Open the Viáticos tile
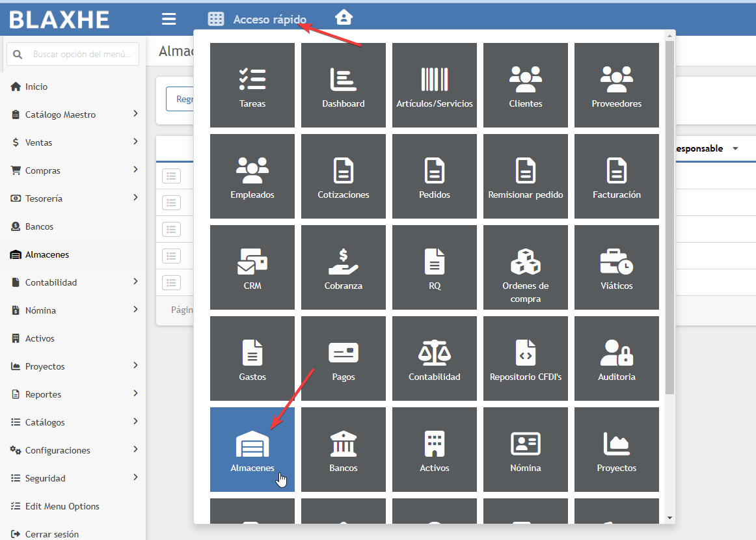The width and height of the screenshot is (756, 540). coord(617,267)
